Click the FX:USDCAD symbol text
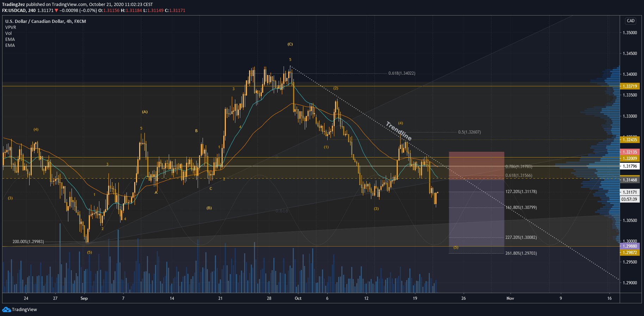This screenshot has width=644, height=316. coord(14,11)
